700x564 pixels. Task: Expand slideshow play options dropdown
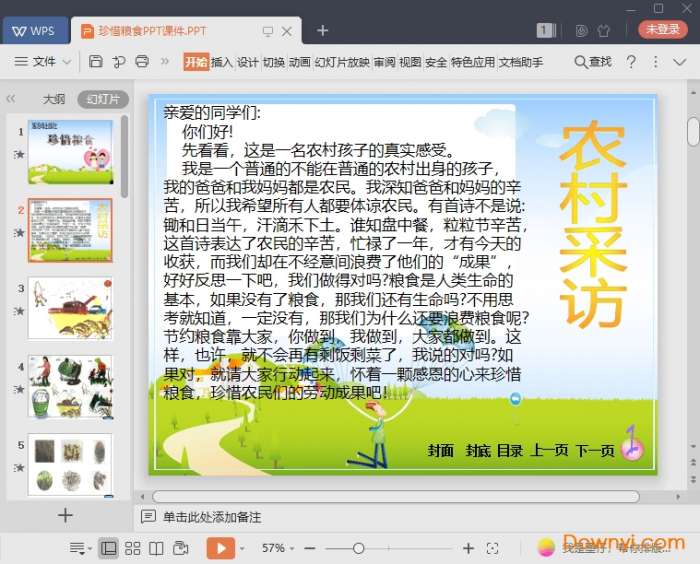point(242,548)
